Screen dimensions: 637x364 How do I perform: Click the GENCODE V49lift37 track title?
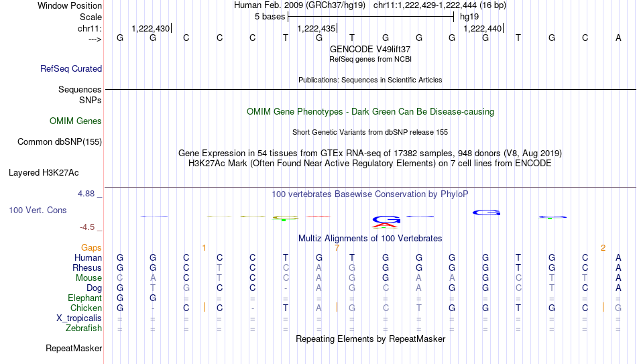click(x=370, y=49)
